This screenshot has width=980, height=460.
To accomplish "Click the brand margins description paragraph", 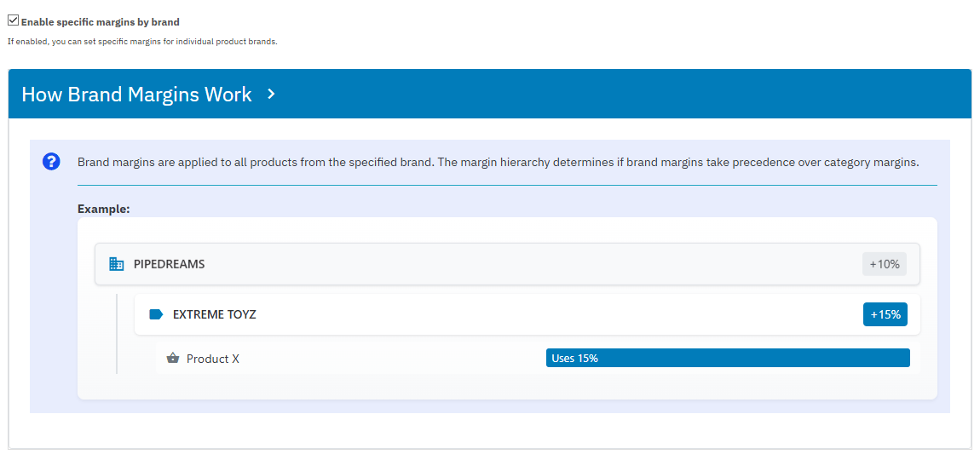I will [498, 162].
